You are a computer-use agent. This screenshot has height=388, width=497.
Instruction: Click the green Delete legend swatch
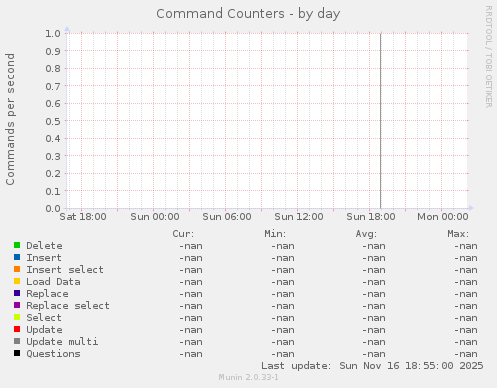[x=17, y=245]
